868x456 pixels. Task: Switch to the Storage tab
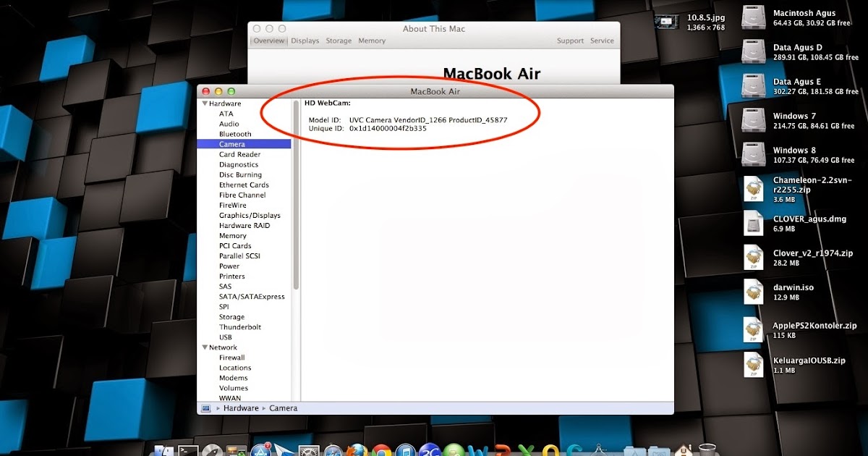(x=339, y=41)
